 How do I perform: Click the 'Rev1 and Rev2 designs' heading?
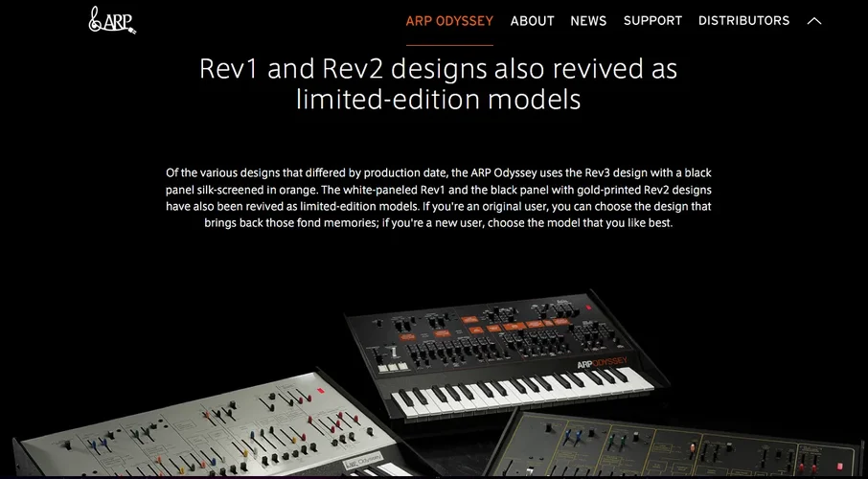coord(439,84)
